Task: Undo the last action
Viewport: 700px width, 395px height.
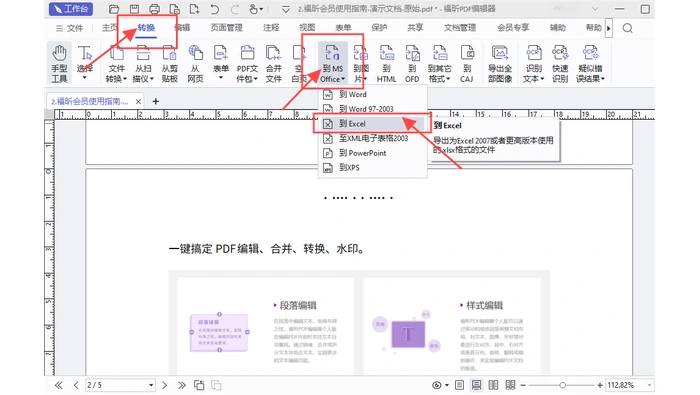Action: (215, 9)
